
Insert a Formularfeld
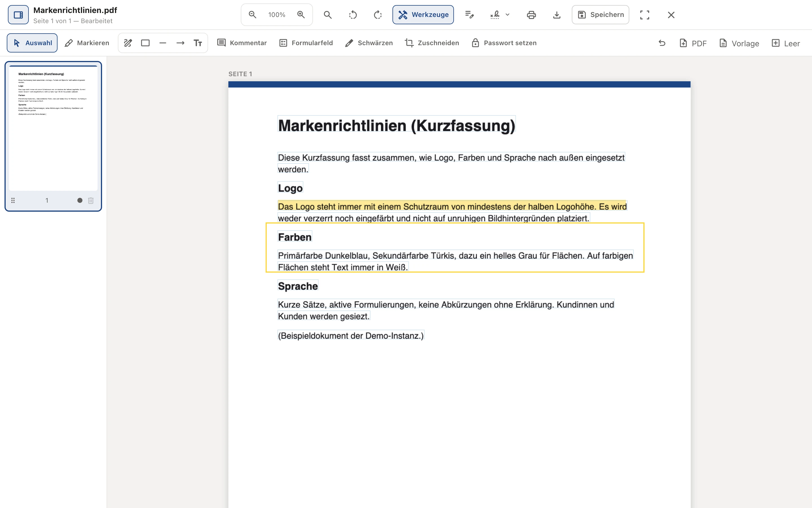[x=306, y=43]
